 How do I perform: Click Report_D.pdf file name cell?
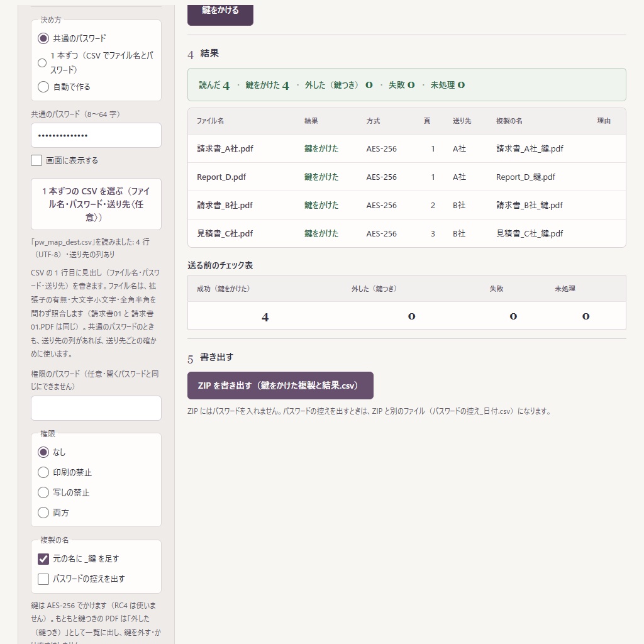221,177
